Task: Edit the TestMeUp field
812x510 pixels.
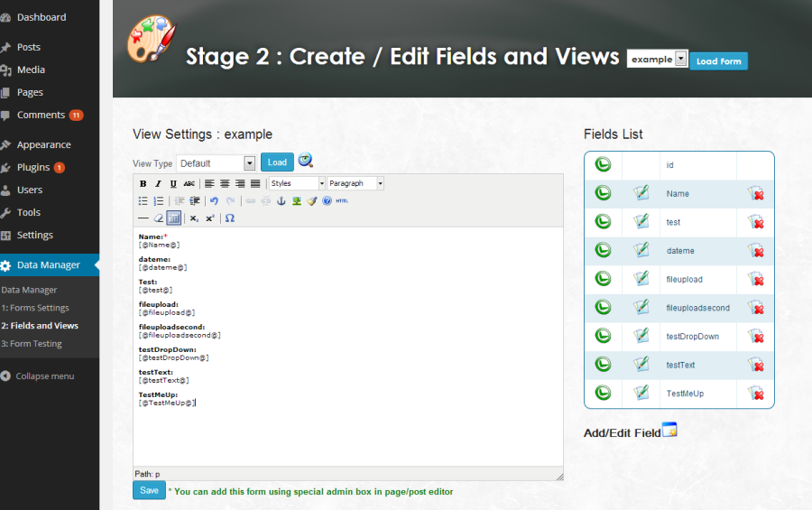Action: [x=641, y=393]
